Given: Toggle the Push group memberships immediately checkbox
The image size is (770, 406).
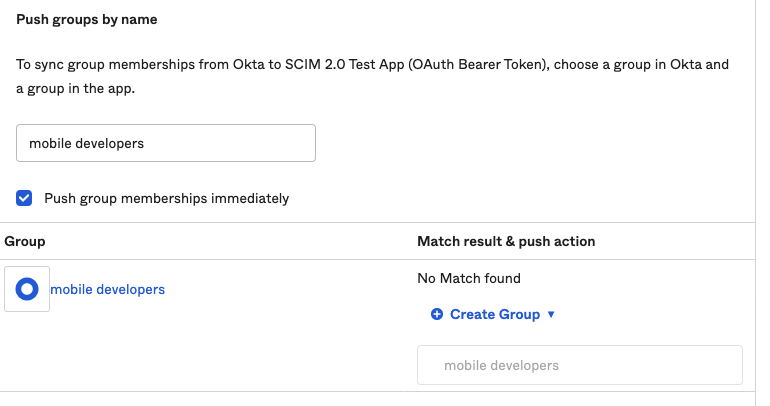Looking at the screenshot, I should 24,198.
